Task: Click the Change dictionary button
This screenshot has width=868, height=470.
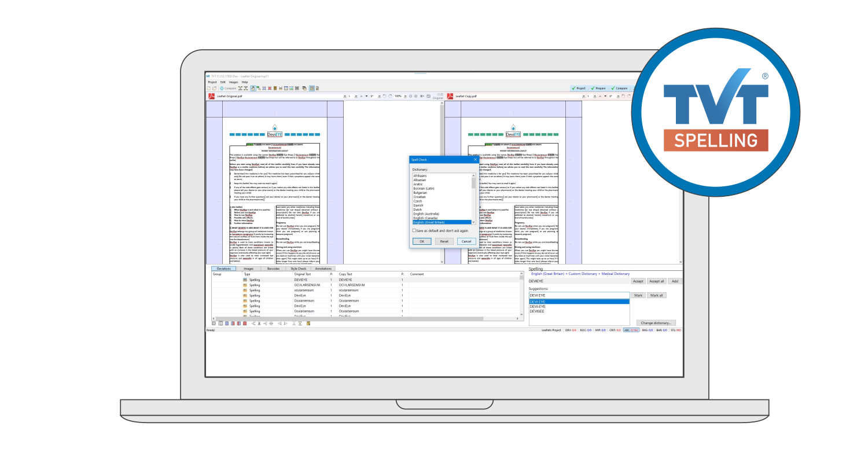Action: (656, 323)
